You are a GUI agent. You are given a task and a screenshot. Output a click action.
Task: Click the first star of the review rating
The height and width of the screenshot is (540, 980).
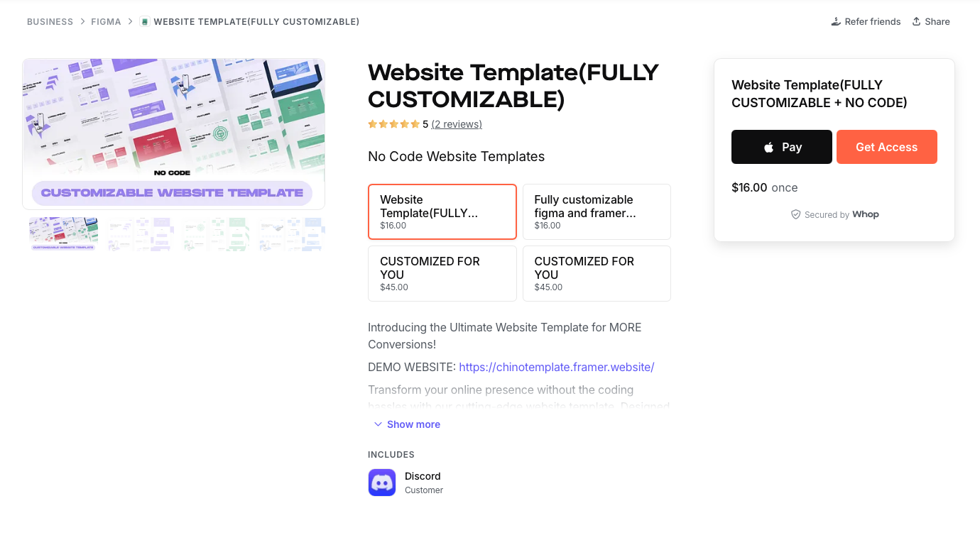[x=371, y=123]
